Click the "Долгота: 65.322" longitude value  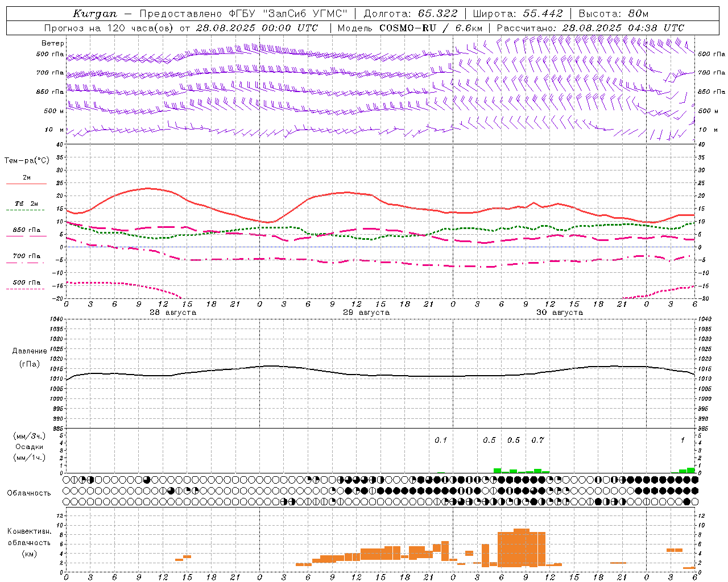[x=410, y=14]
